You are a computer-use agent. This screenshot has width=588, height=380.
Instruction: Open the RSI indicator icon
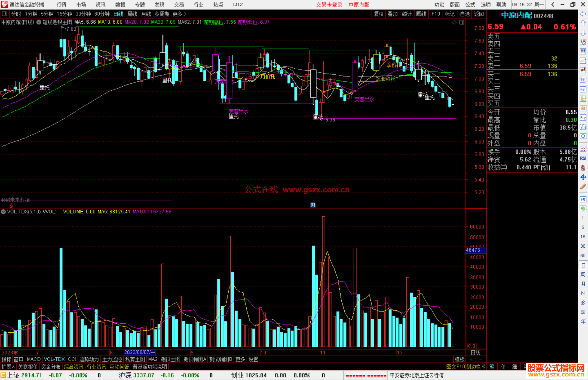click(x=583, y=158)
